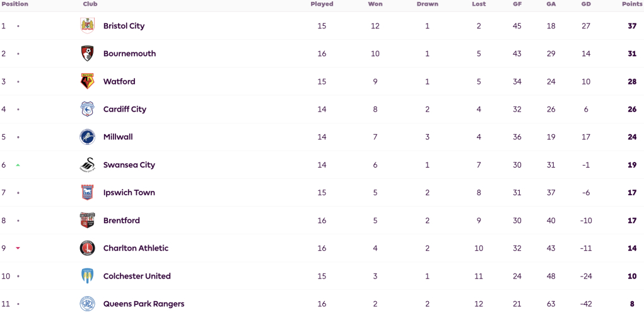The width and height of the screenshot is (644, 315).
Task: Click the Charlton Athletic crest
Action: [87, 248]
